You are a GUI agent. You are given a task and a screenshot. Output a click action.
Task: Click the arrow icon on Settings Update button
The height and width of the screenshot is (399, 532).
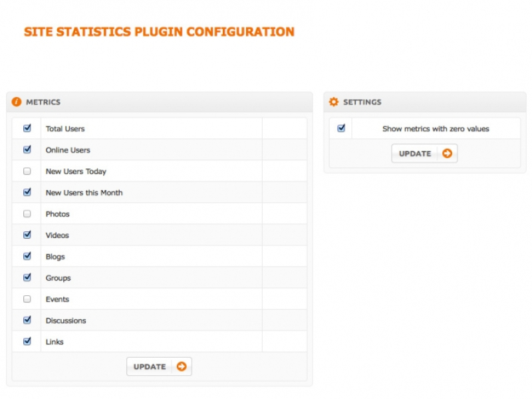point(447,154)
